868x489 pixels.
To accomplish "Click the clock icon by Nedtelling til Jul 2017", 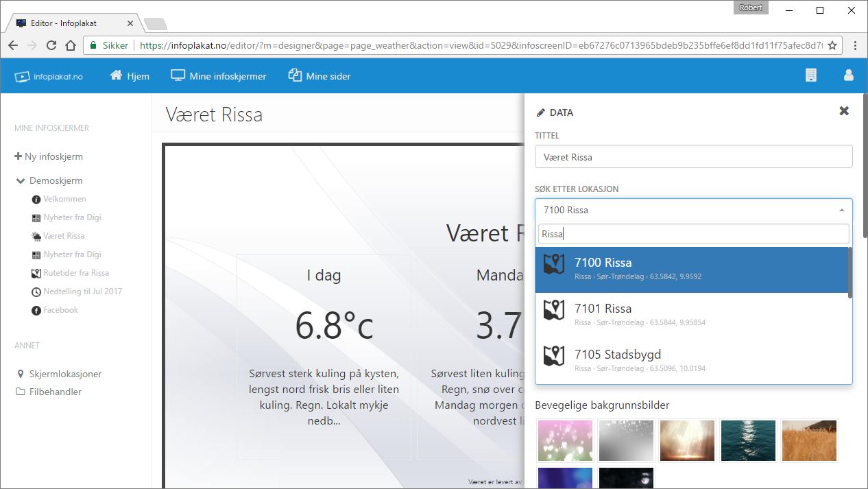I will click(x=36, y=292).
